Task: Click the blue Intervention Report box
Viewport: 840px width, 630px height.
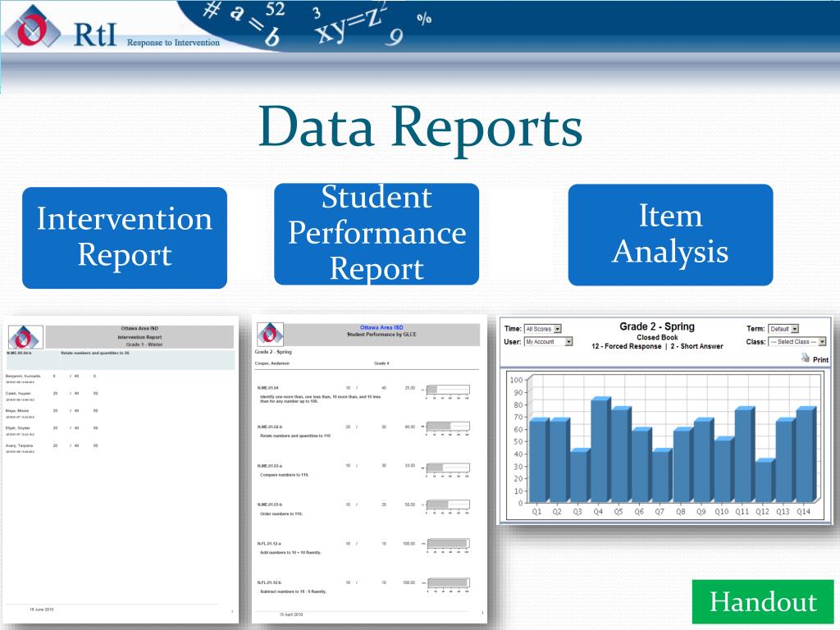Action: [125, 237]
